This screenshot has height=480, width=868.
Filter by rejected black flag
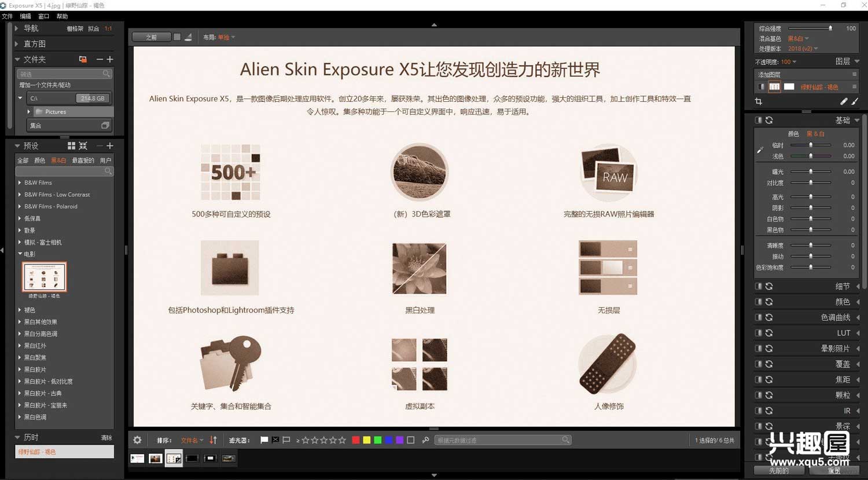tap(275, 440)
